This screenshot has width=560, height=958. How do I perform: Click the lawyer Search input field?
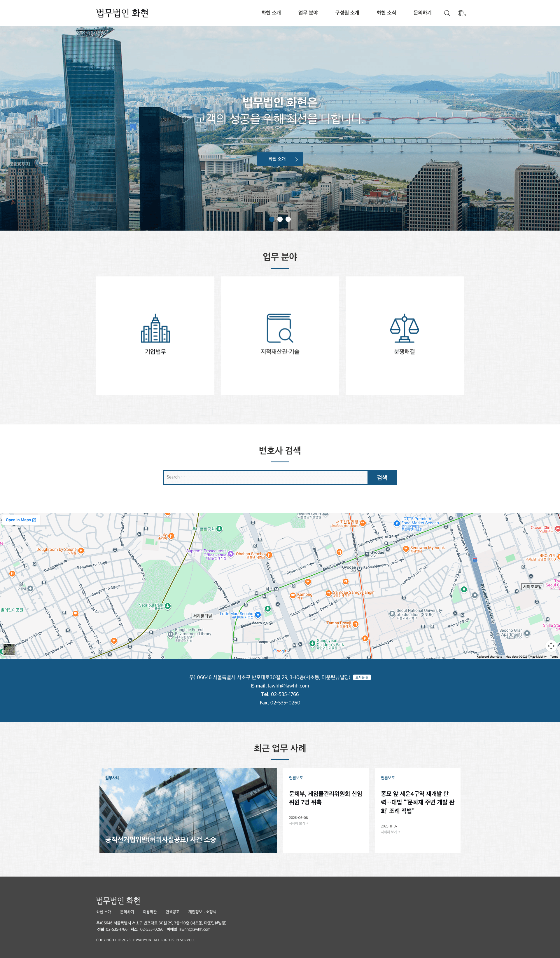tap(266, 477)
